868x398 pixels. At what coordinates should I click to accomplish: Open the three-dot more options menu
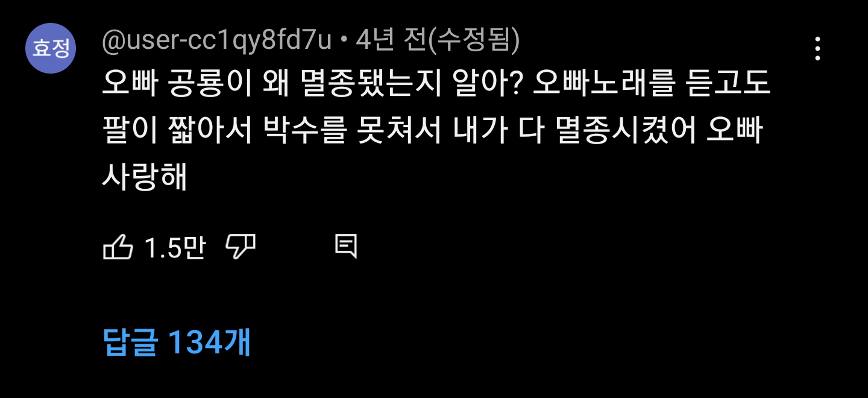click(x=817, y=49)
